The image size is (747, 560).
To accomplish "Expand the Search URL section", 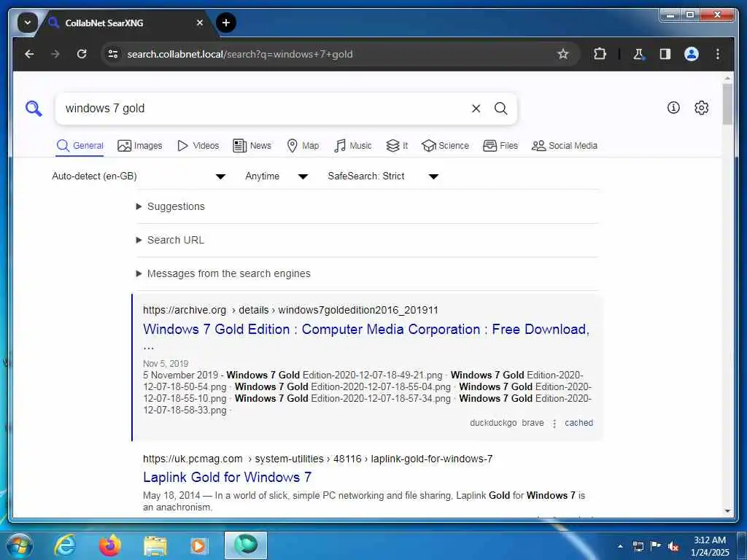I will tap(170, 240).
